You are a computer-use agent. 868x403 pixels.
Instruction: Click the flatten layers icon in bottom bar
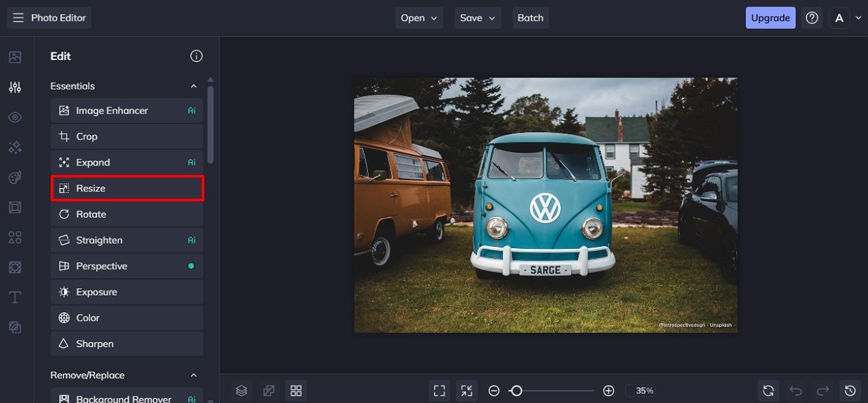(269, 390)
